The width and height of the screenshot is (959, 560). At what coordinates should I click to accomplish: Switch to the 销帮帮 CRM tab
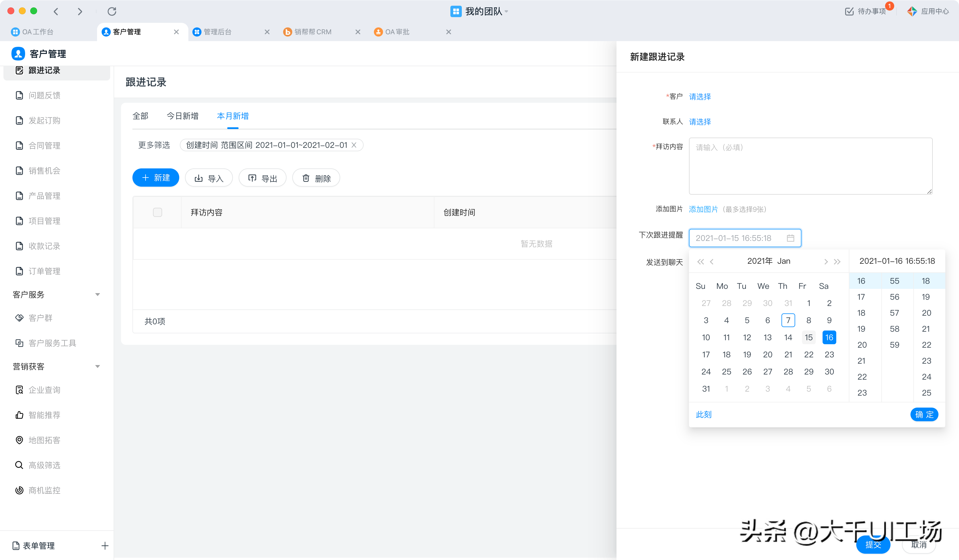pyautogui.click(x=313, y=32)
